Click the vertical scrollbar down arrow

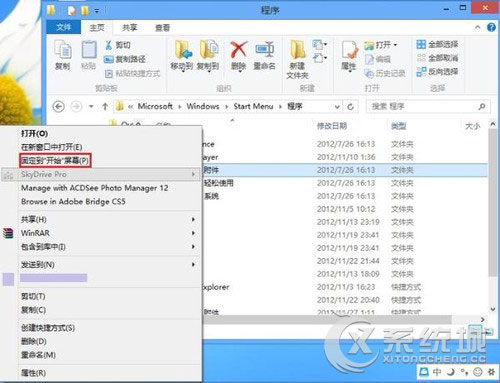493,309
